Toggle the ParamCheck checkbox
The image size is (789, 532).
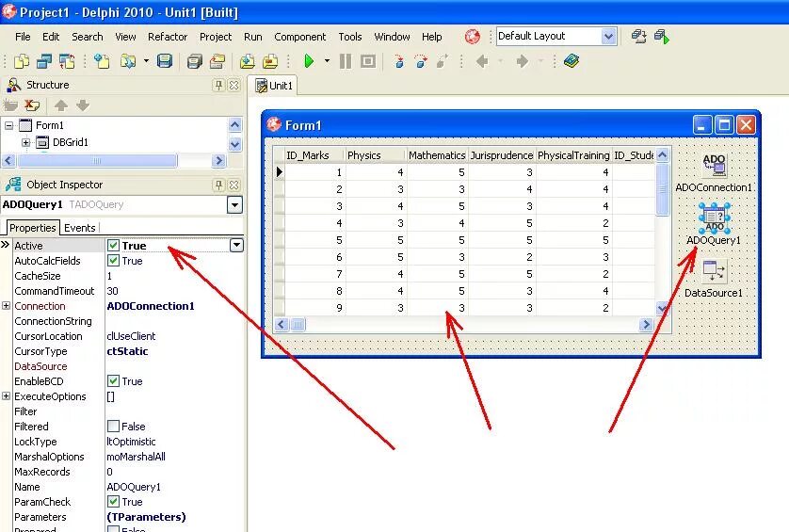(113, 502)
